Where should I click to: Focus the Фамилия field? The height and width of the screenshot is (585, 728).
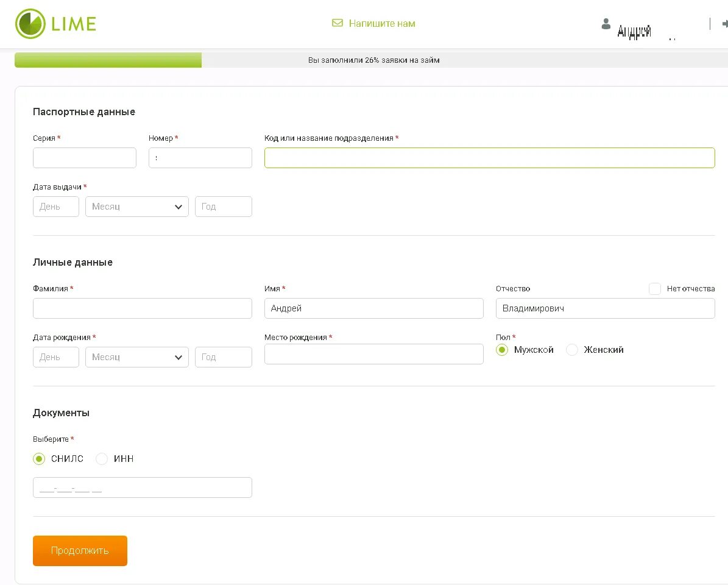click(x=143, y=308)
